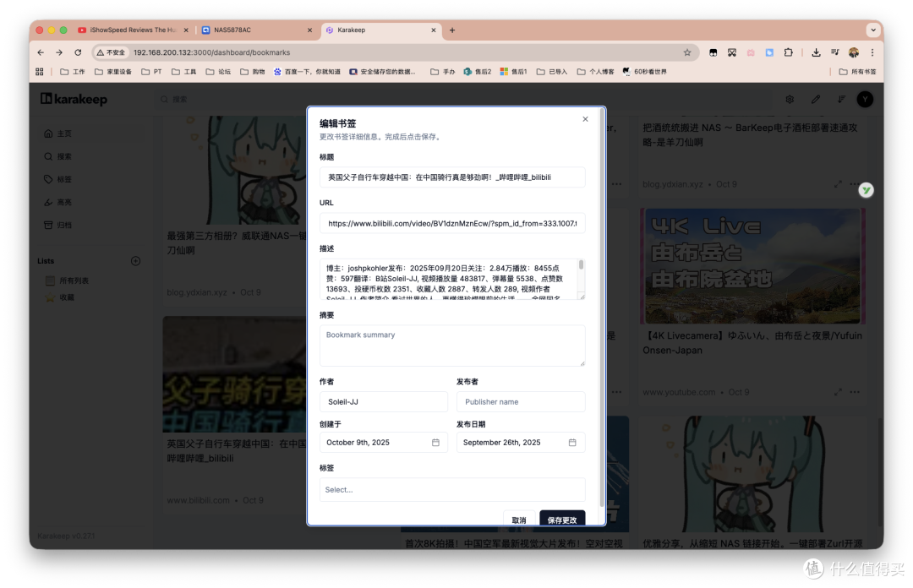Click the Publisher name input field
Screen dimensions: 913x588
[x=521, y=401]
